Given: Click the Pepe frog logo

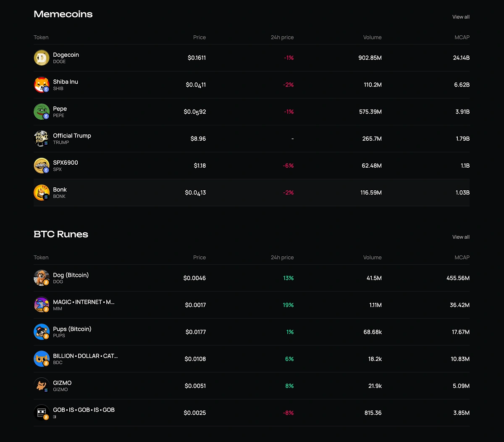Looking at the screenshot, I should pyautogui.click(x=41, y=111).
